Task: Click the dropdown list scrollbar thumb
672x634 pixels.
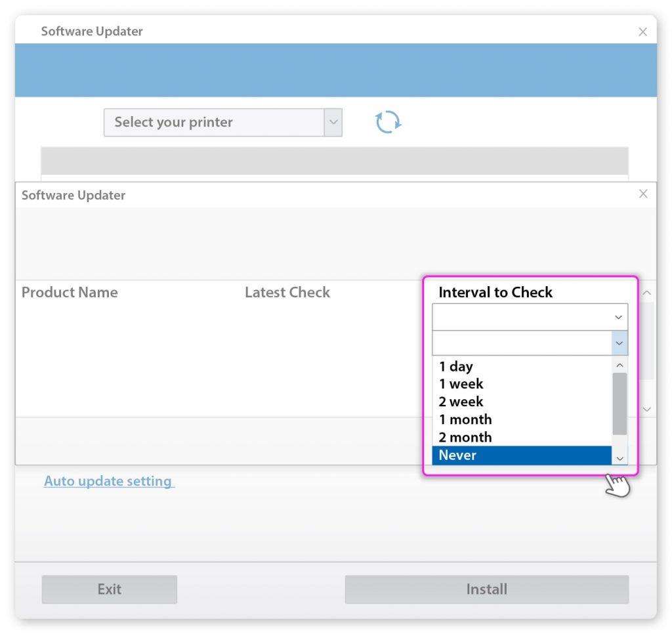Action: (619, 404)
